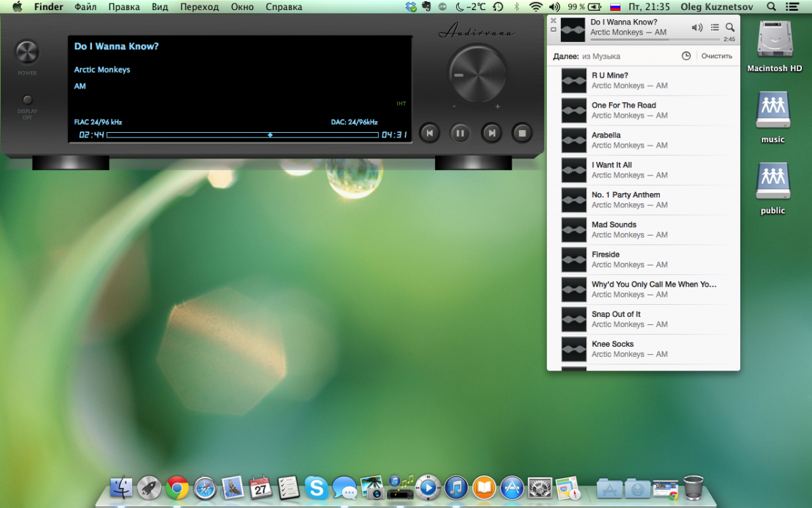Select One For The Road track
The image size is (812, 508).
(643, 110)
